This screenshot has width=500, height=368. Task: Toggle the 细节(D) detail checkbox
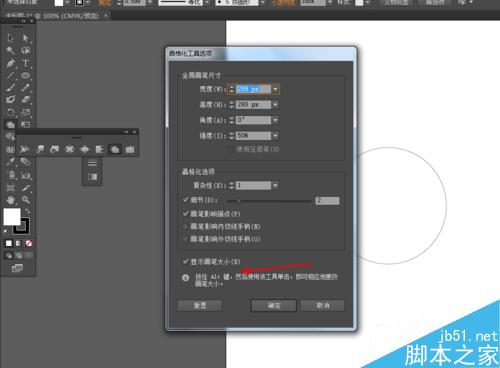point(186,200)
